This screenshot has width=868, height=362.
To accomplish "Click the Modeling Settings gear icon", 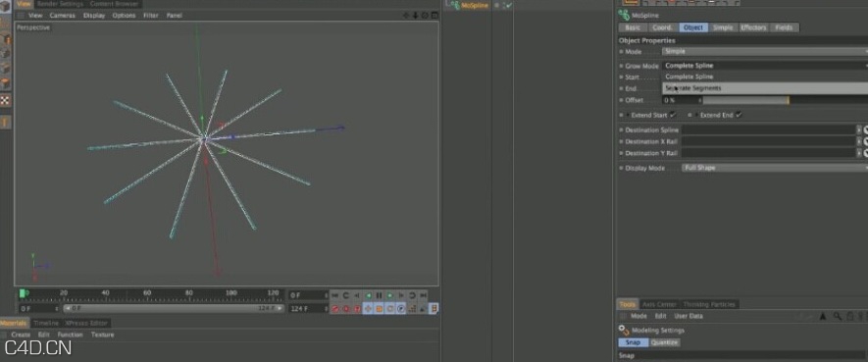I will [x=624, y=330].
